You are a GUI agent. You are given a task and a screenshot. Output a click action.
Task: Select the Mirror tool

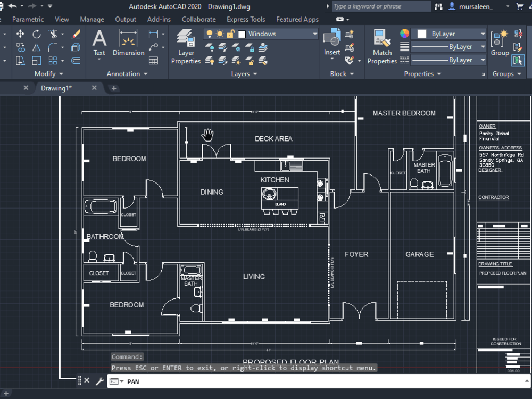tap(36, 47)
